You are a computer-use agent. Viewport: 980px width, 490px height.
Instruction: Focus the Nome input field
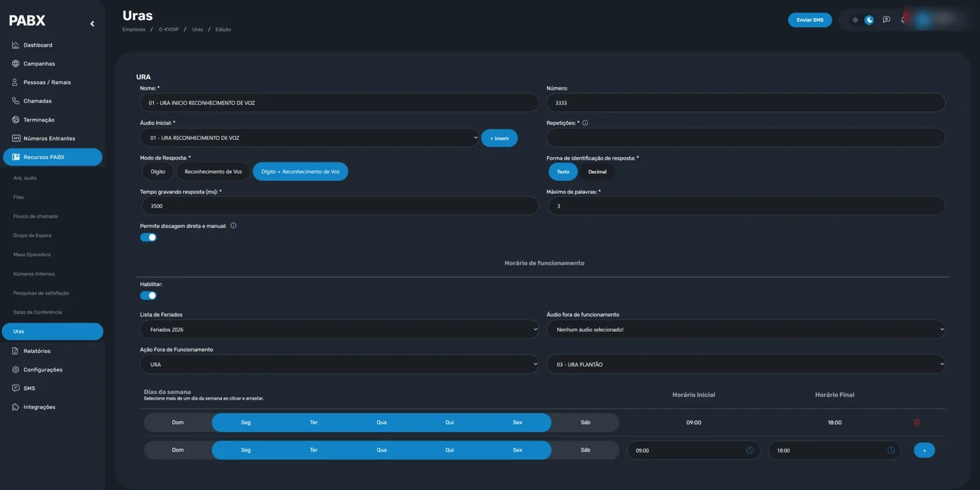click(339, 103)
